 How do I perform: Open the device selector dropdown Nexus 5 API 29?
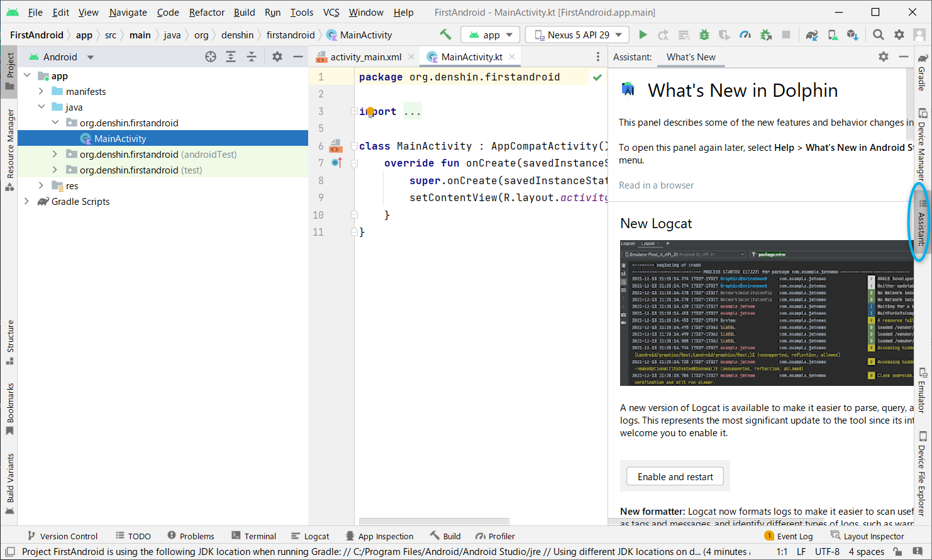pyautogui.click(x=575, y=35)
